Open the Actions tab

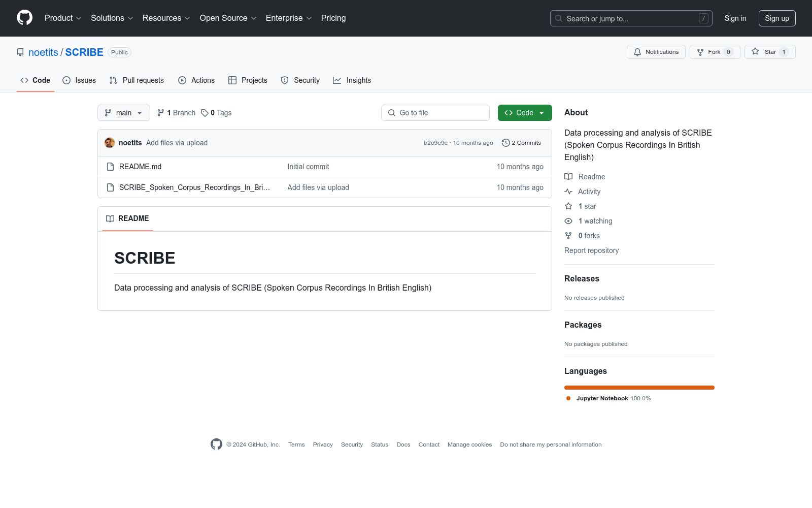click(x=196, y=80)
